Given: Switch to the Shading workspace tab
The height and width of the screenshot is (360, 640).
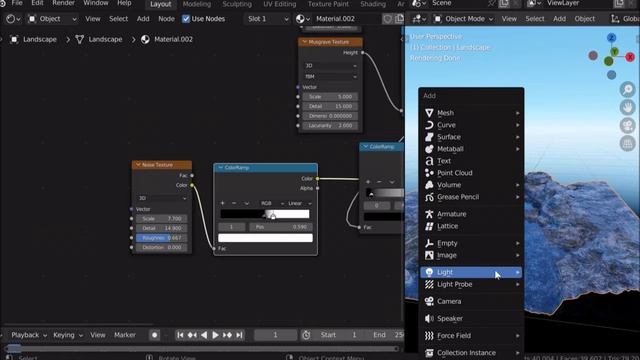Looking at the screenshot, I should point(373,4).
